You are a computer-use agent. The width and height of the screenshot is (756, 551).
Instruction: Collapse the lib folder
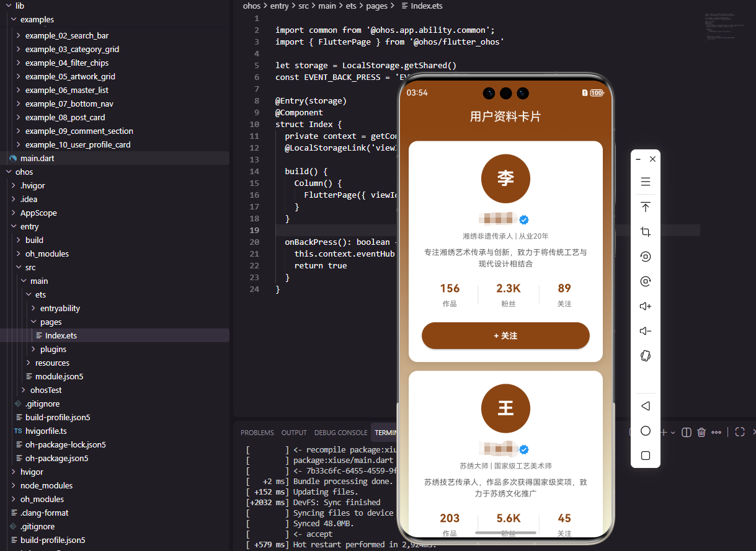(8, 6)
